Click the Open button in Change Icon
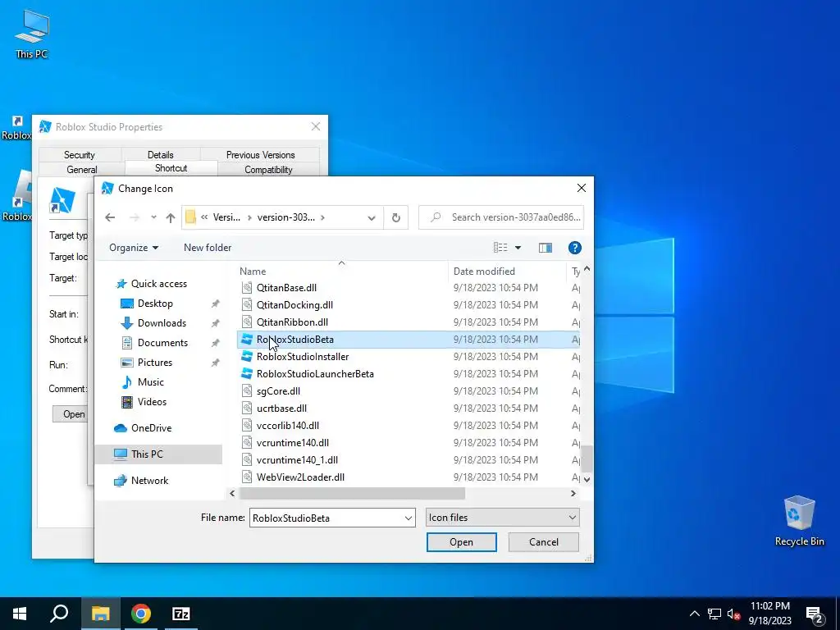Screen dimensions: 840x630 461,542
